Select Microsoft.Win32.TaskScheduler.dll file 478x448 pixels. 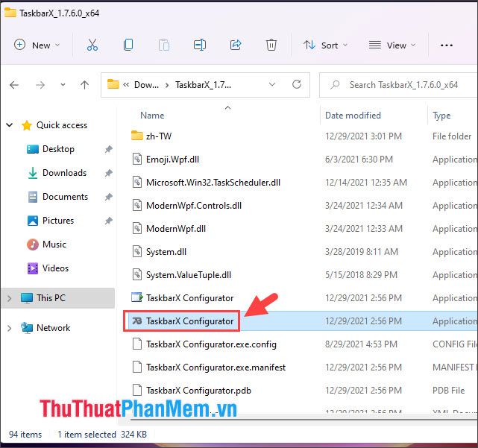click(x=213, y=182)
